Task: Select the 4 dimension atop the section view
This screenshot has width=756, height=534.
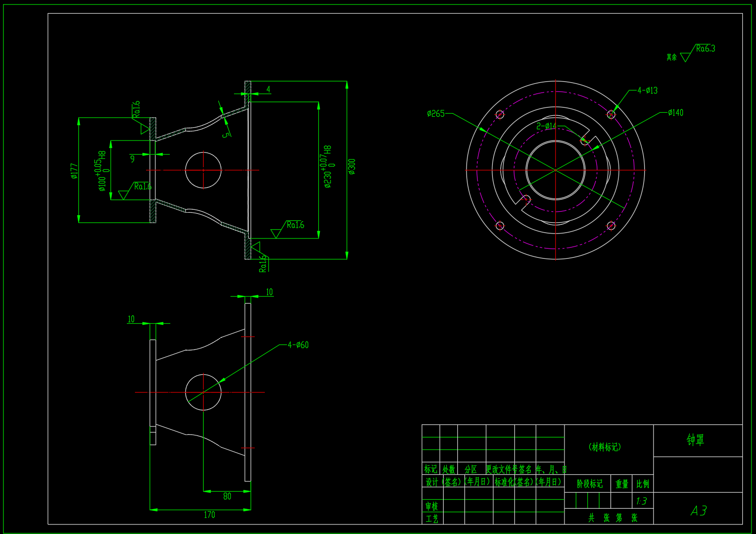Action: click(x=268, y=89)
